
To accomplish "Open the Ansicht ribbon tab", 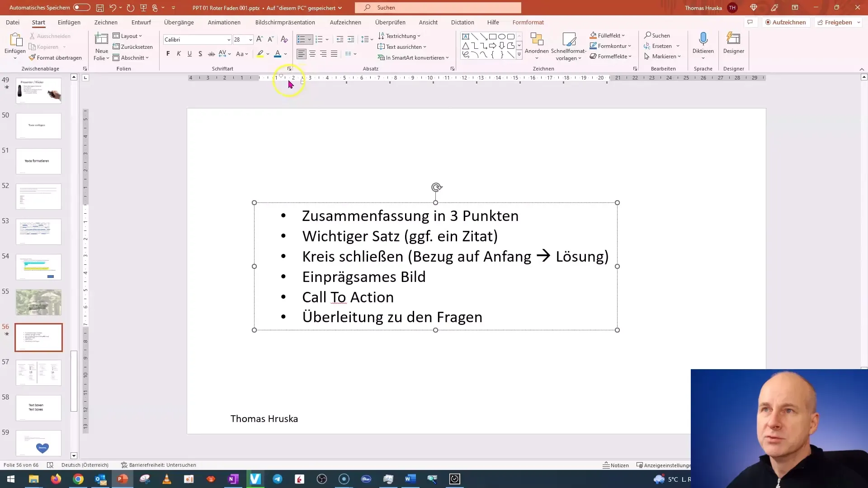I will [428, 22].
